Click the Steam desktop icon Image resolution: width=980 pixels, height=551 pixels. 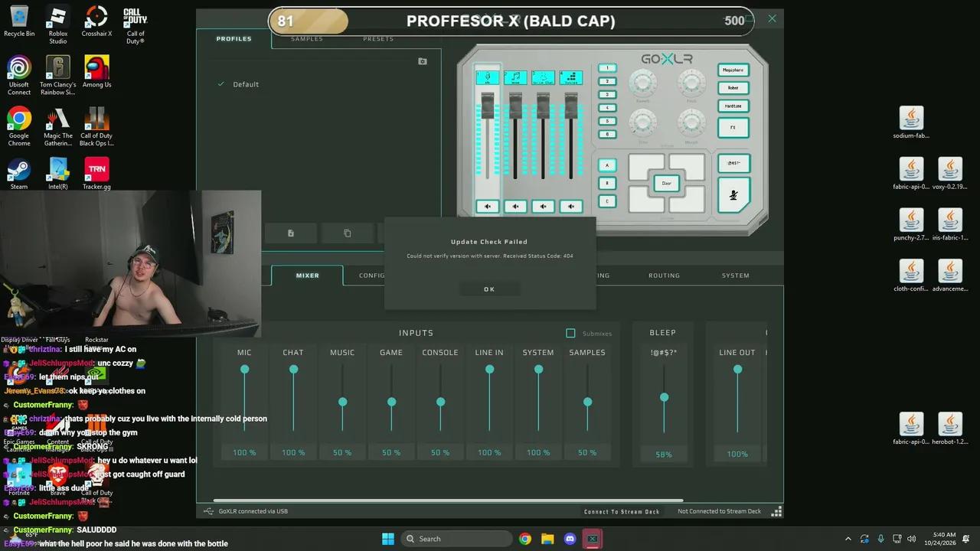[x=19, y=174]
